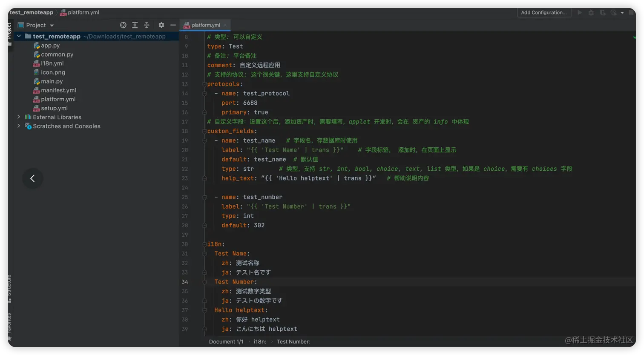Hide the Project tool window
Viewport: 644px width, 355px height.
tap(173, 25)
